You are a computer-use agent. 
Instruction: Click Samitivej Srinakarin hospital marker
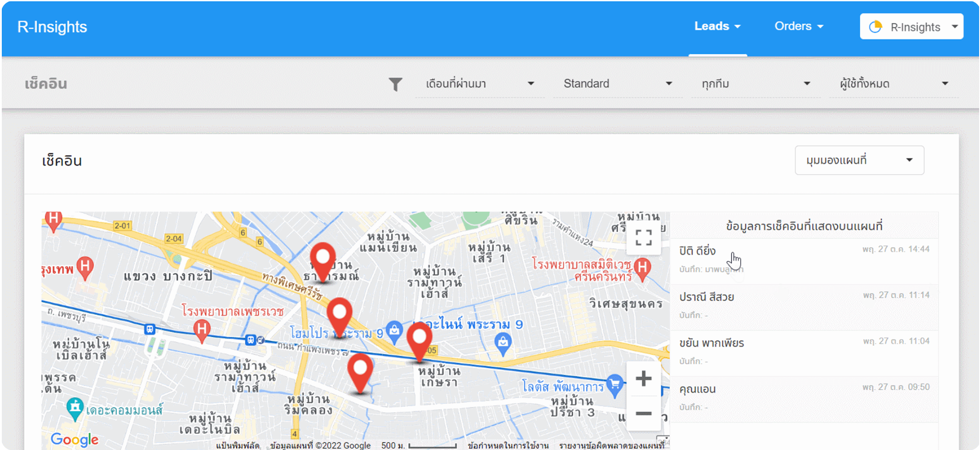tap(642, 269)
